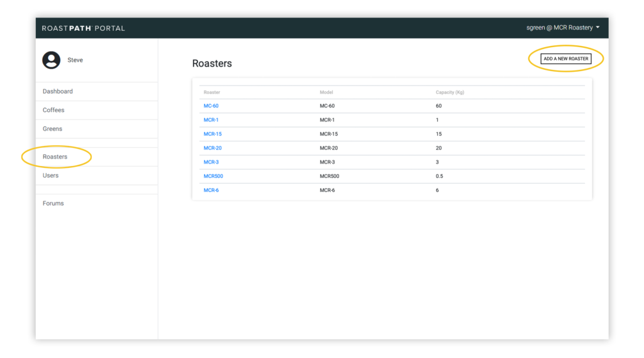
Task: Open the MCR-1 roaster link
Action: tap(211, 120)
